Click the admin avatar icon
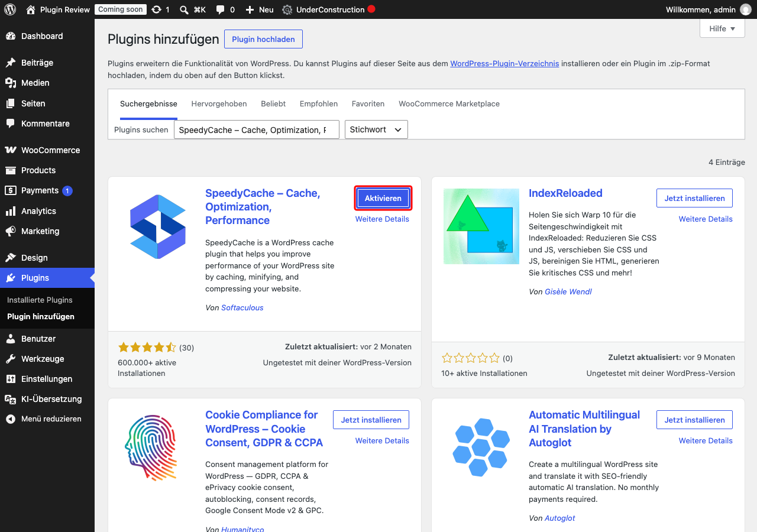Viewport: 757px width, 532px height. click(x=746, y=9)
